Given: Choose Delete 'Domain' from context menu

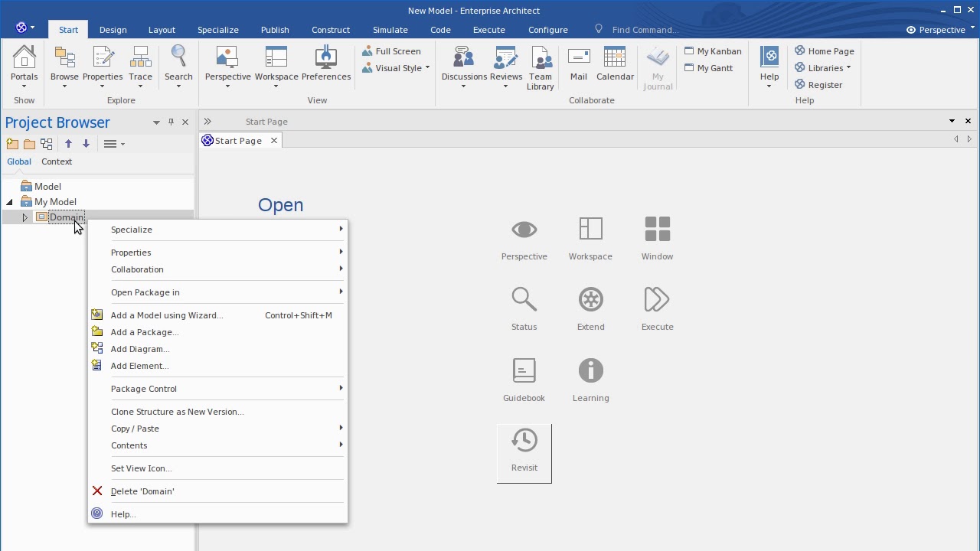Looking at the screenshot, I should click(x=217, y=491).
